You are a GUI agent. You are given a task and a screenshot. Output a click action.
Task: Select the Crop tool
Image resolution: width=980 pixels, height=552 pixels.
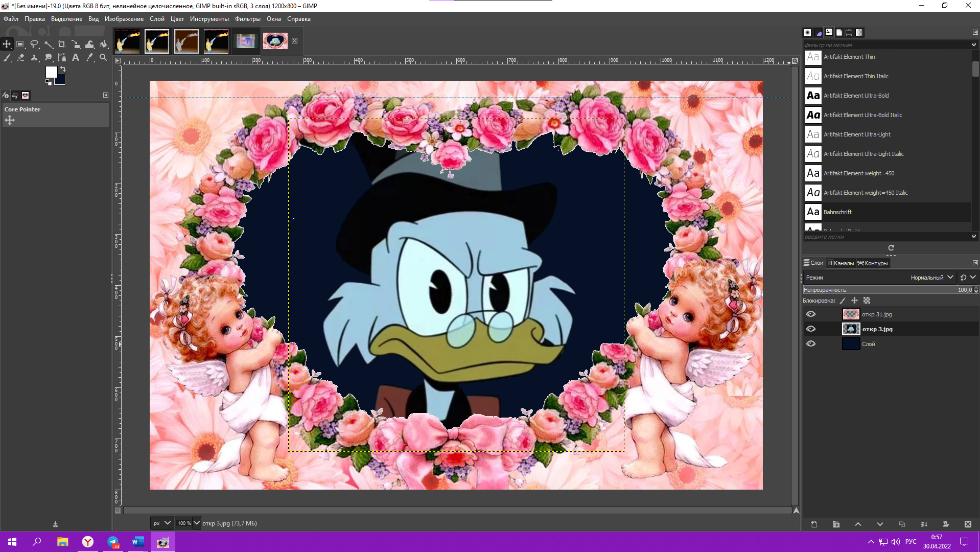coord(62,44)
